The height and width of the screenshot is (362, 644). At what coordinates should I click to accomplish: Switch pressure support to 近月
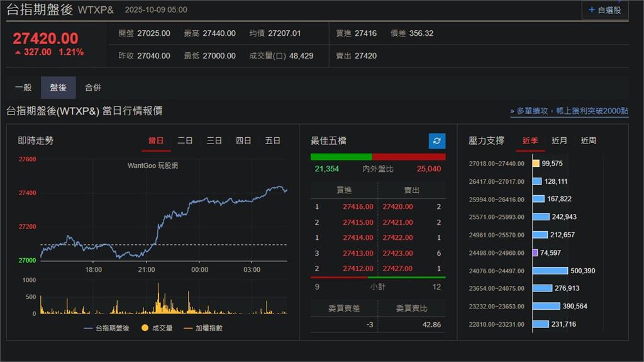pos(559,141)
